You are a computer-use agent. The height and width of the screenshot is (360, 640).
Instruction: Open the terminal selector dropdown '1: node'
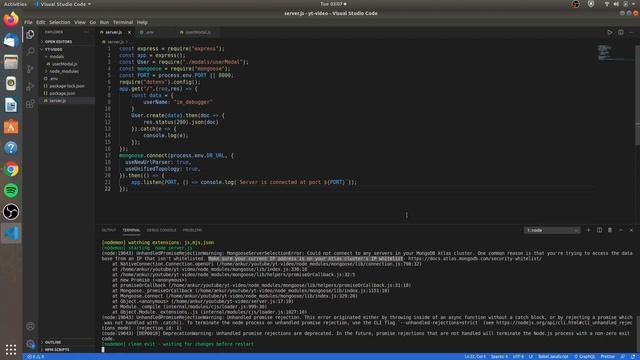point(552,231)
